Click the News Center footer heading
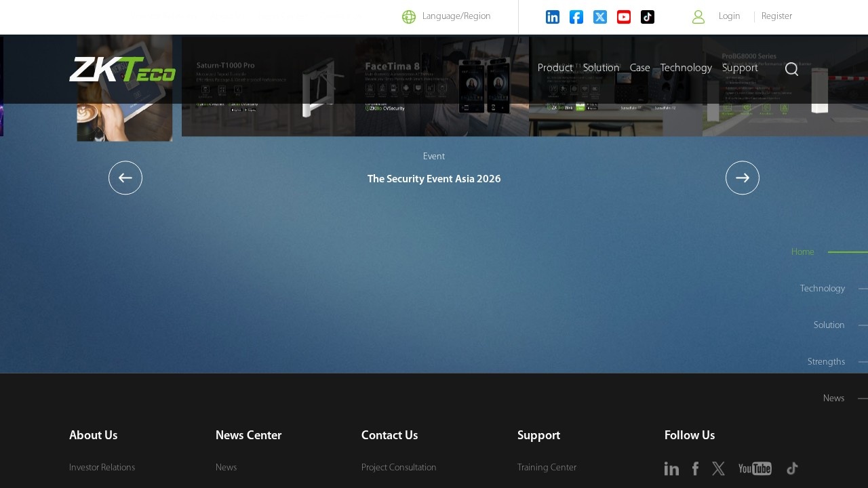The image size is (868, 488). [248, 435]
